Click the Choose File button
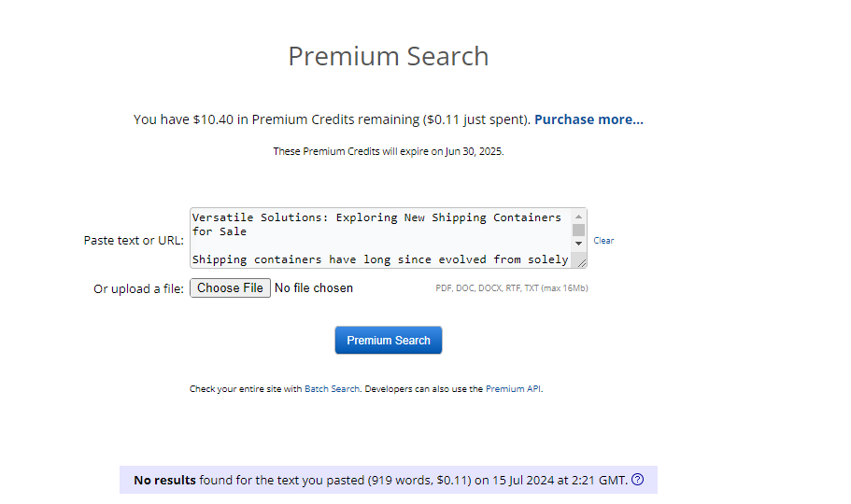Viewport: 851px width, 504px height. [230, 288]
